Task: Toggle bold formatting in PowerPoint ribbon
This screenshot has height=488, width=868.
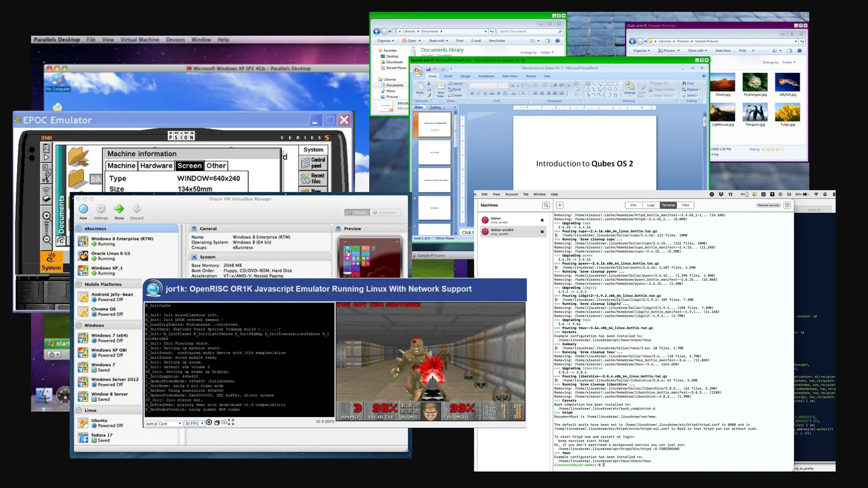Action: [x=472, y=94]
